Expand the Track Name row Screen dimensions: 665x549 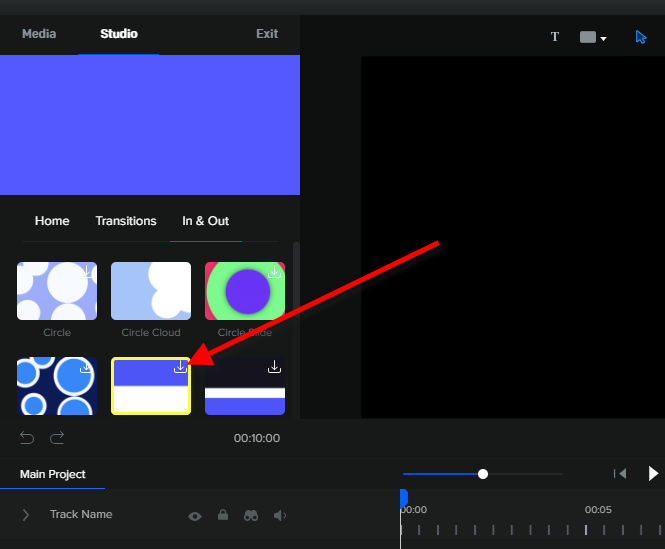coord(26,515)
